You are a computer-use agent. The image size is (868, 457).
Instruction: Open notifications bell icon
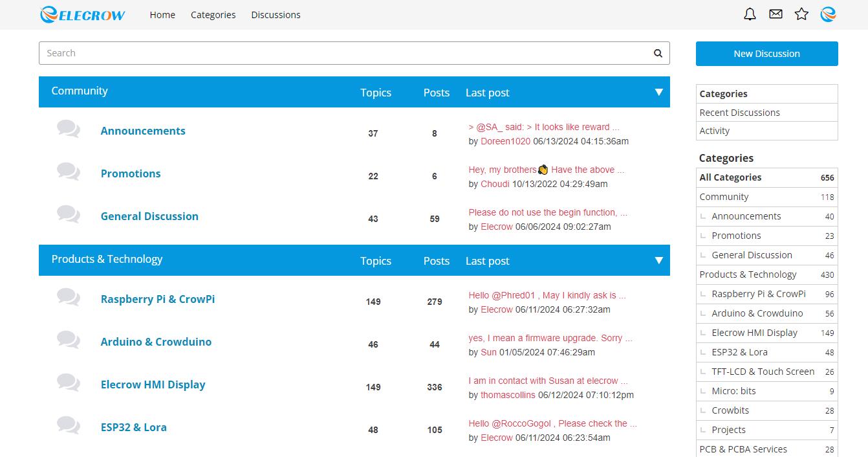[750, 14]
